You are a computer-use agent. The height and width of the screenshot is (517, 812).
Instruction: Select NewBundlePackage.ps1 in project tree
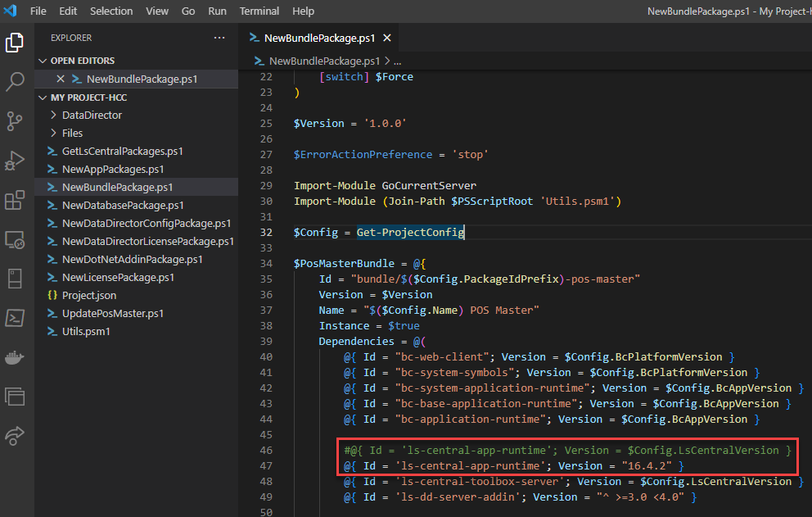coord(118,187)
